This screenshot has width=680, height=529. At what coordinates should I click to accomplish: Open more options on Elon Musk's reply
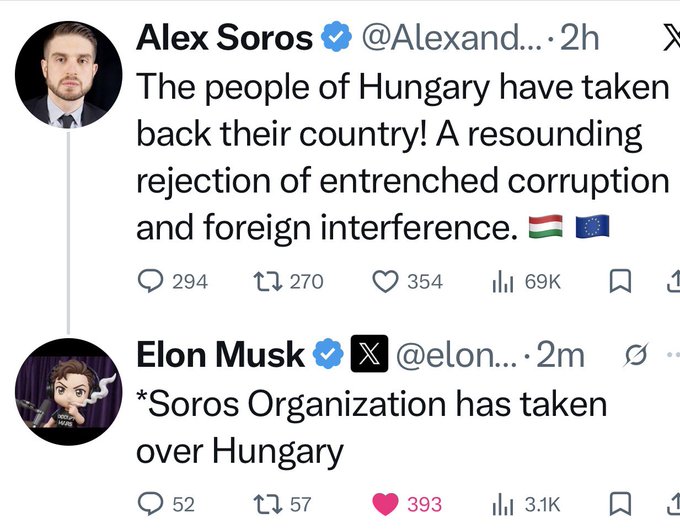coord(671,355)
